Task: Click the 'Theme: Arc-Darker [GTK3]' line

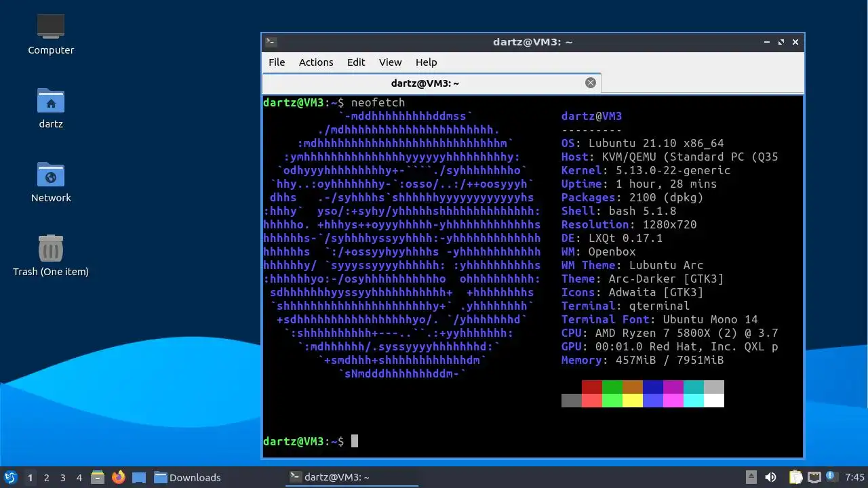Action: [x=642, y=279]
